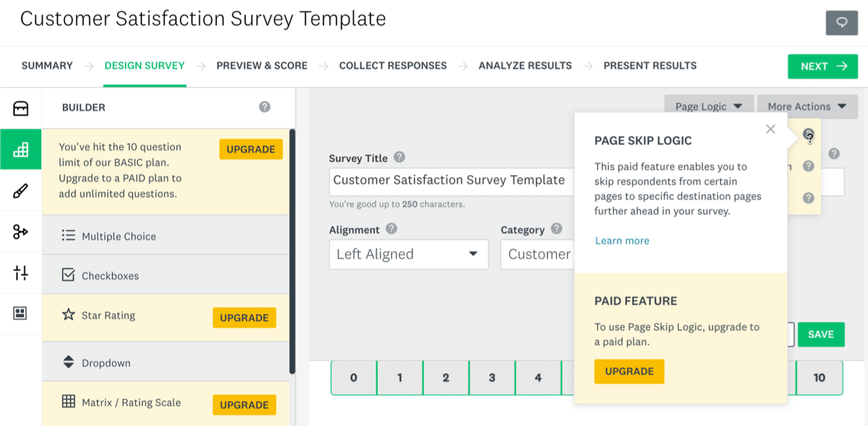Click the Matrix / Rating Scale label

(131, 402)
